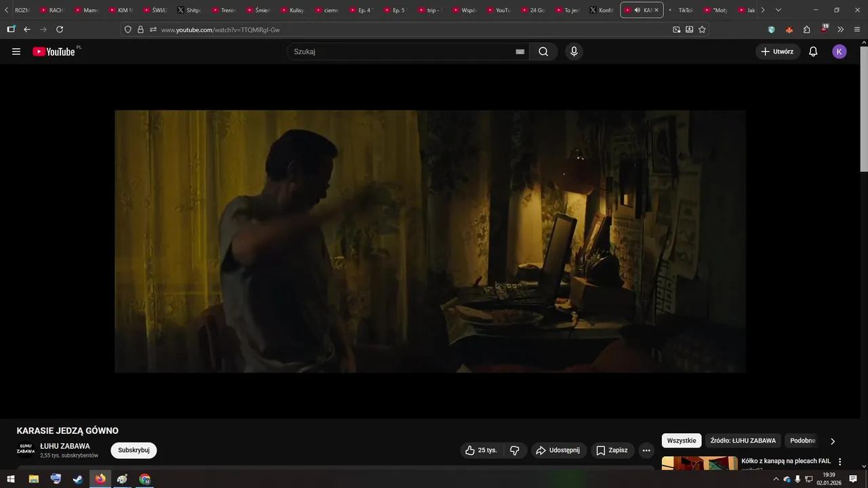Subscribe with the Subskrybuj button

point(134,450)
